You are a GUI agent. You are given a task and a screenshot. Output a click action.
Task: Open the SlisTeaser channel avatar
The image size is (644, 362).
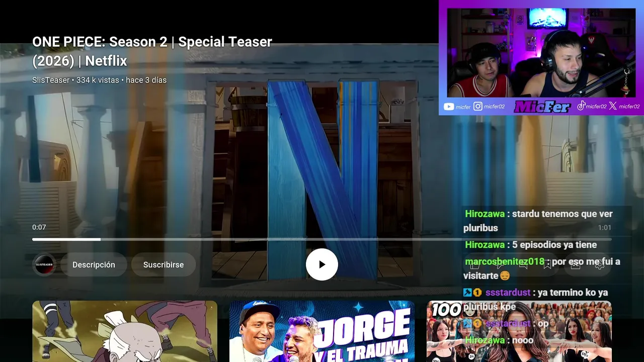[44, 264]
